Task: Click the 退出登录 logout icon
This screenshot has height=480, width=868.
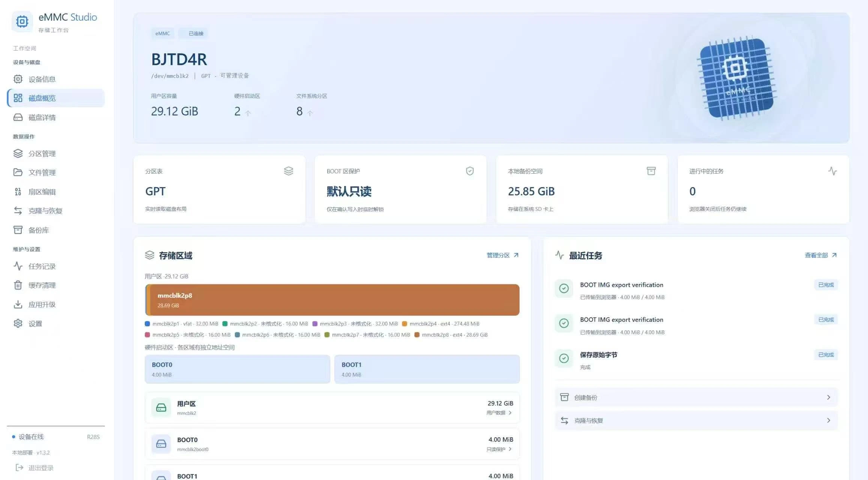Action: tap(20, 467)
